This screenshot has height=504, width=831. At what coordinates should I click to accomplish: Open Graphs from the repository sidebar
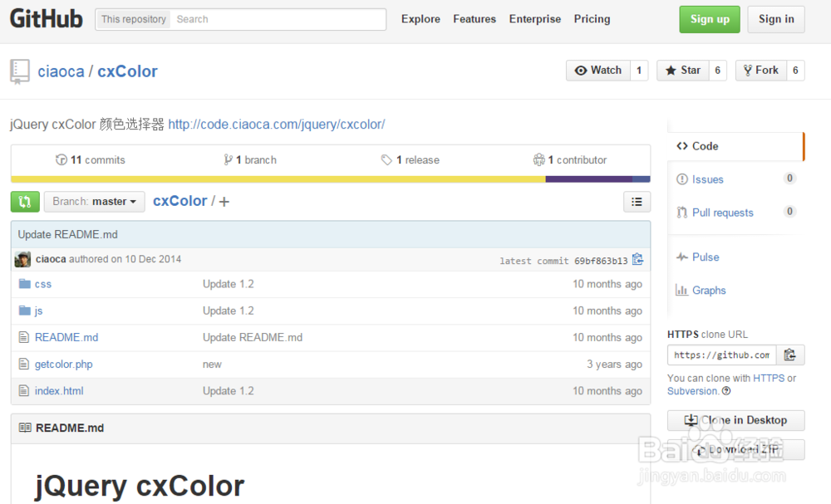(x=707, y=290)
